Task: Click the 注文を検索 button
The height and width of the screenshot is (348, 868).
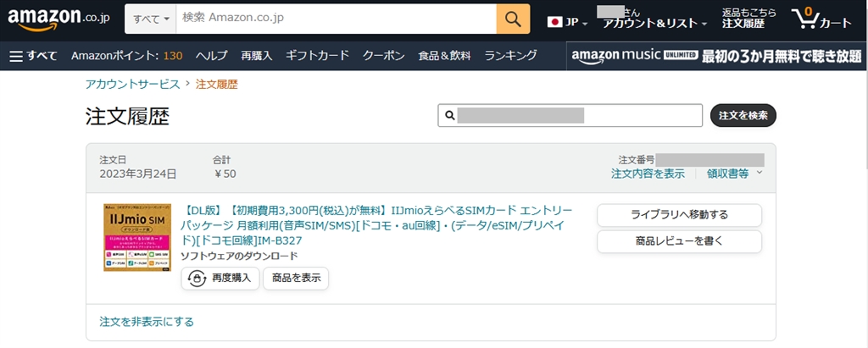Action: 743,115
